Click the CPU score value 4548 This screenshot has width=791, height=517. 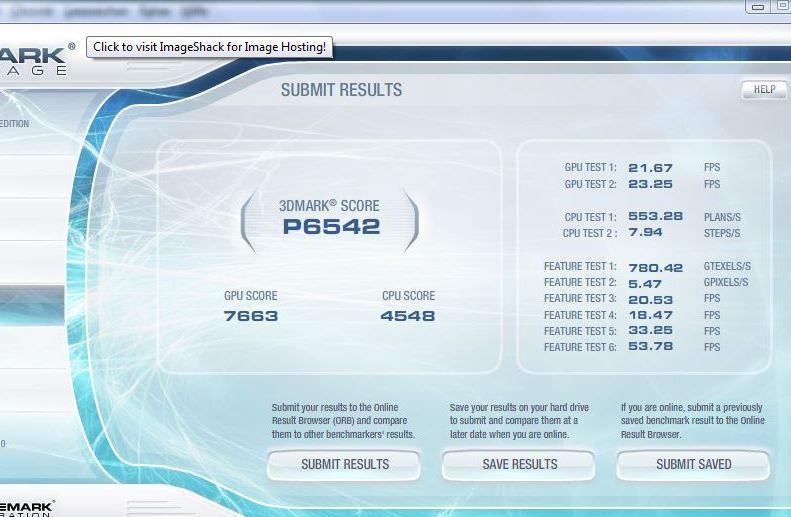coord(408,316)
